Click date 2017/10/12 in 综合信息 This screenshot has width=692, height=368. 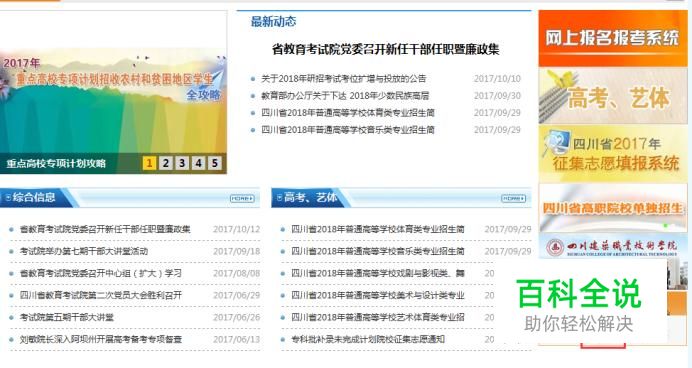click(237, 229)
